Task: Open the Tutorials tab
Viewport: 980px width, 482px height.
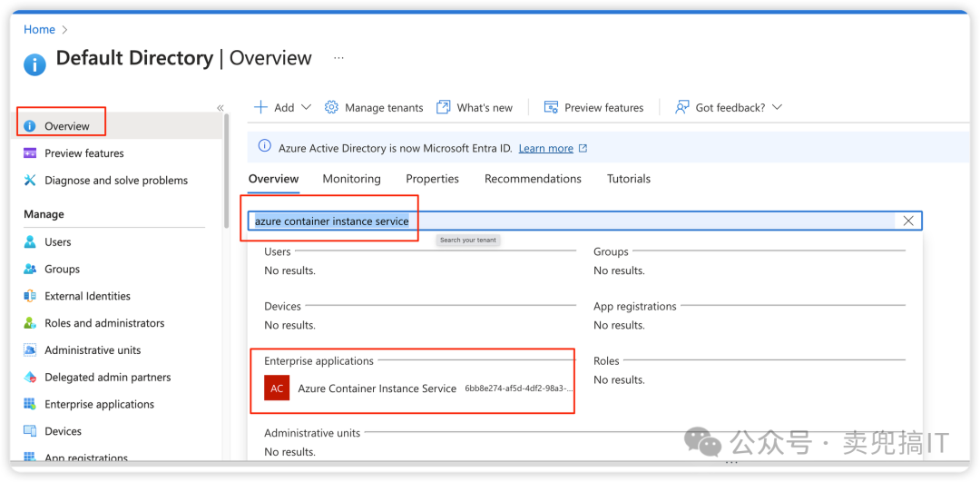Action: click(x=629, y=179)
